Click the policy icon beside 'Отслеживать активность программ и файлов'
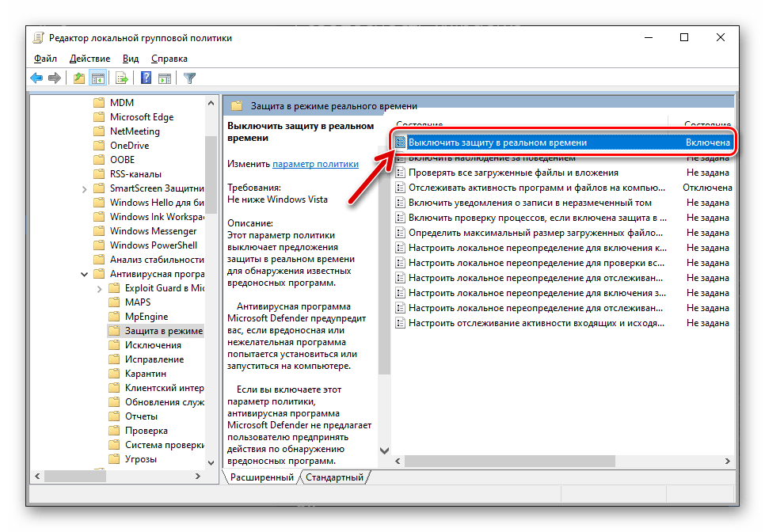 pyautogui.click(x=400, y=188)
